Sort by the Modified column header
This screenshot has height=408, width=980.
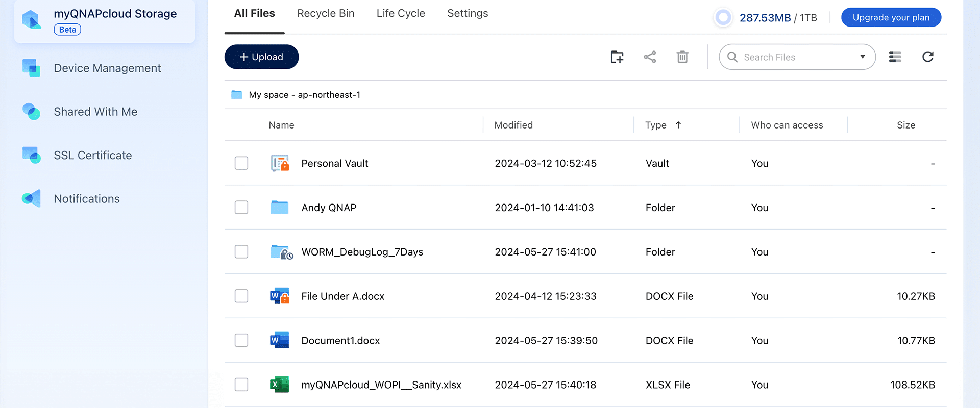[513, 125]
